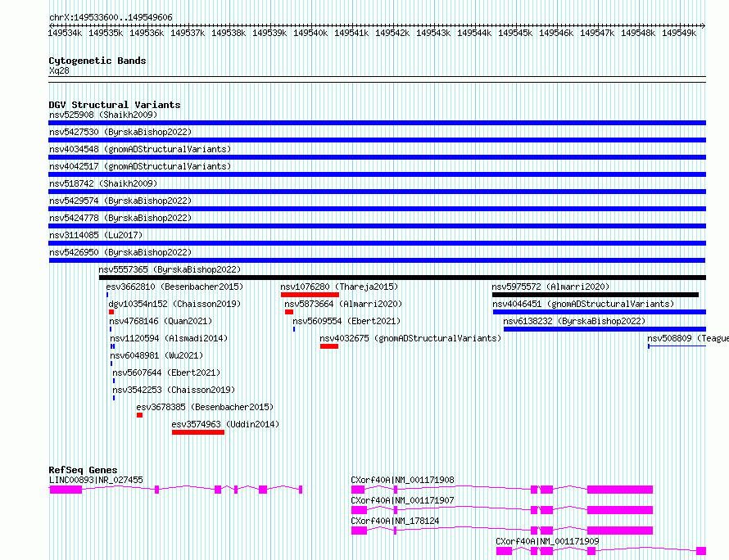Open CXorf40A|NM_001171909 transcript label
Viewport: 729px width, 560px height.
547,541
